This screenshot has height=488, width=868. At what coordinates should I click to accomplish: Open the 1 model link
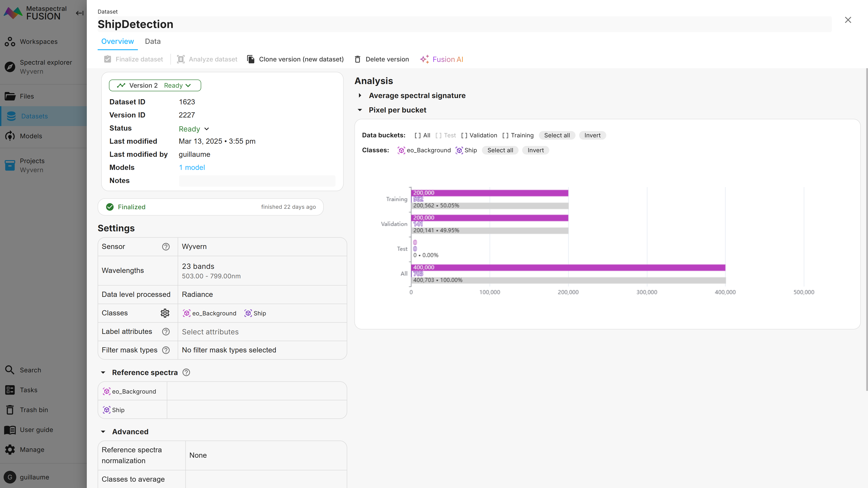pos(192,167)
